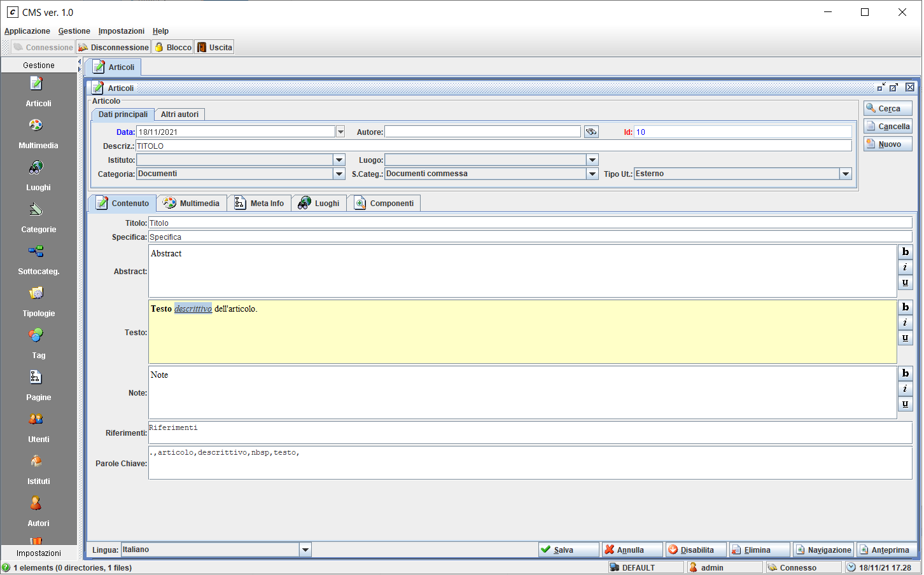Screen dimensions: 924x575
Task: Expand the Luogo combo box
Action: click(x=592, y=160)
